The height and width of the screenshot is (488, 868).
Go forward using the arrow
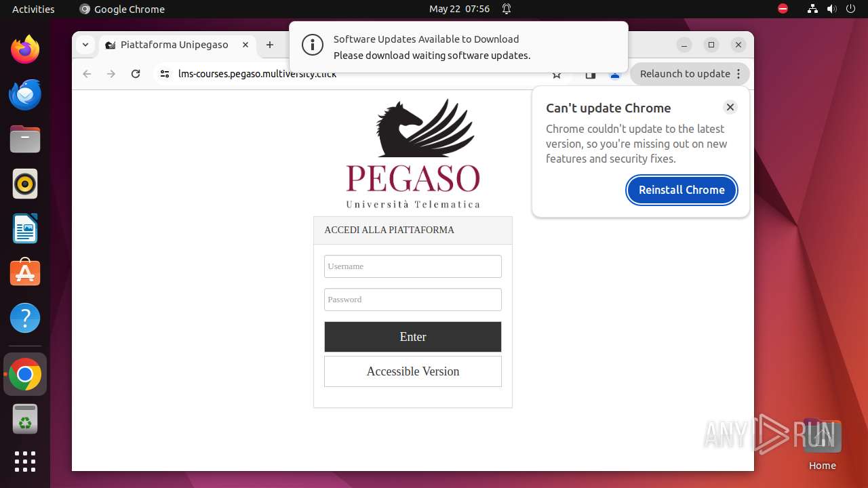[111, 74]
